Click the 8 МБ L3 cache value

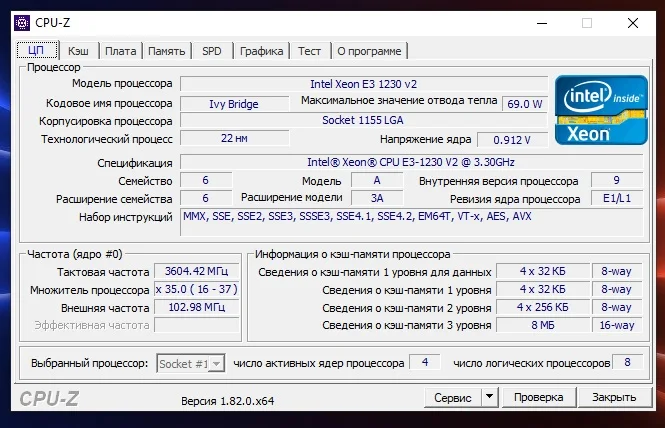[543, 325]
